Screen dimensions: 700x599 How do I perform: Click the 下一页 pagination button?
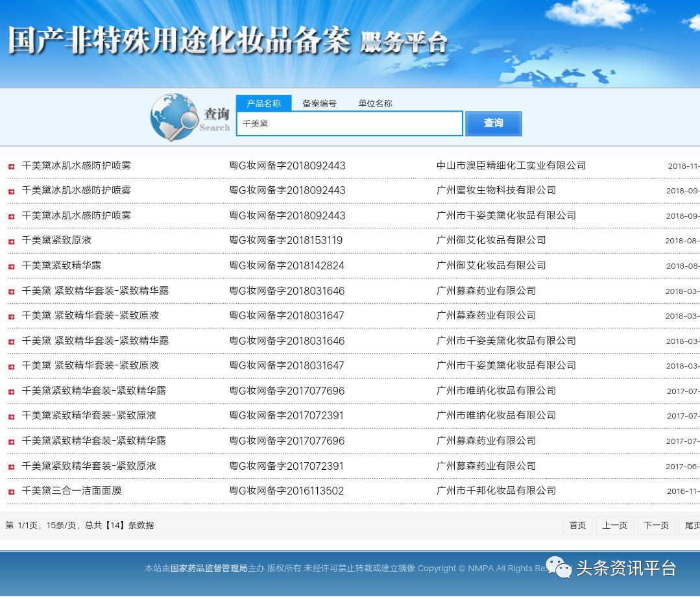[656, 525]
